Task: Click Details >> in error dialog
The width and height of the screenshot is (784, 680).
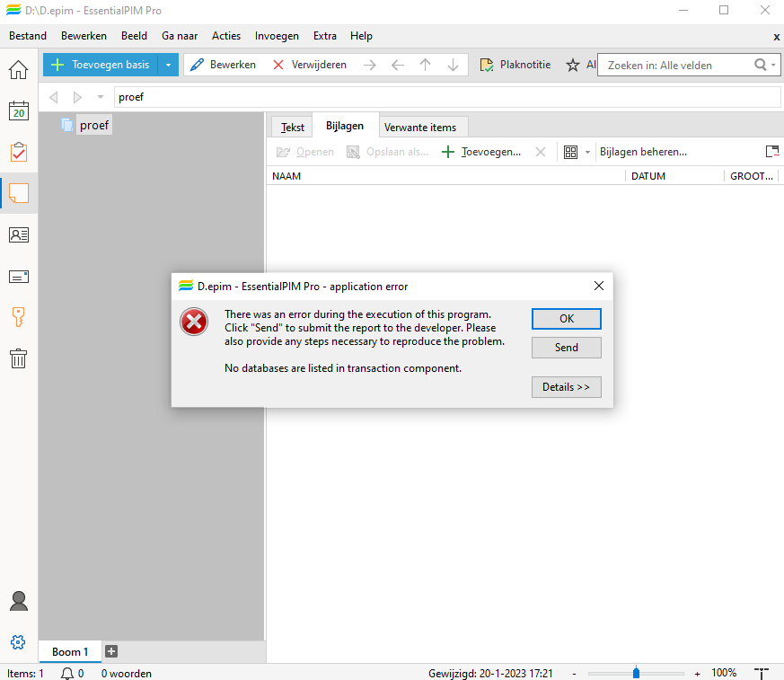Action: pyautogui.click(x=567, y=387)
